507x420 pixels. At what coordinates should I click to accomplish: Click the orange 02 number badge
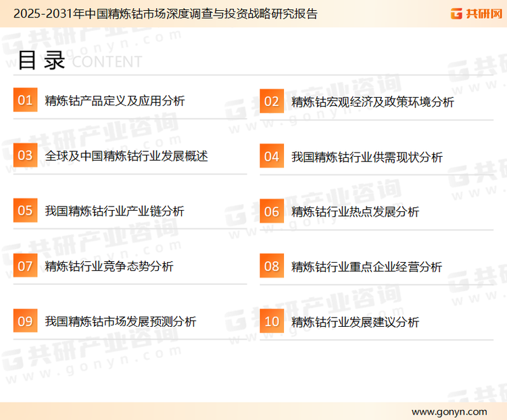point(272,101)
